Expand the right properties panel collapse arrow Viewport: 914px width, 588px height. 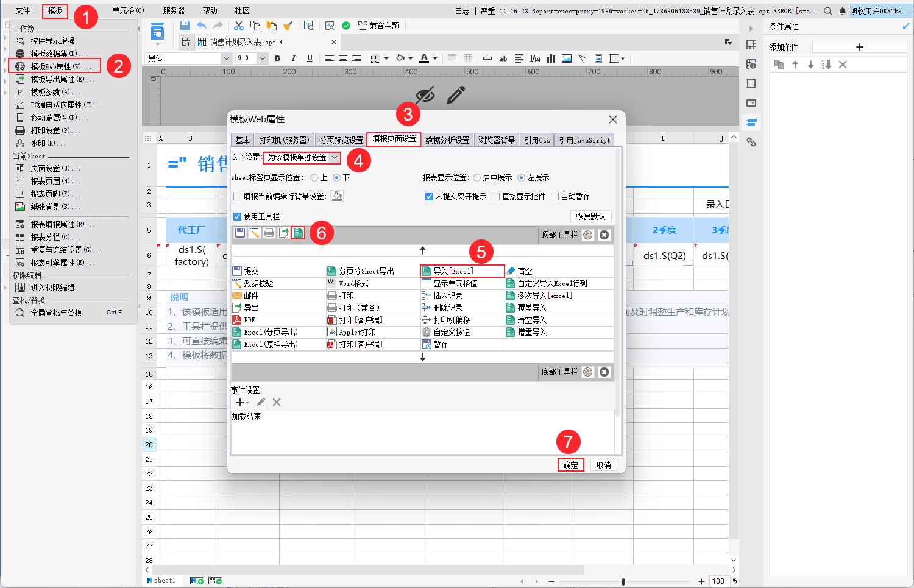pyautogui.click(x=751, y=28)
